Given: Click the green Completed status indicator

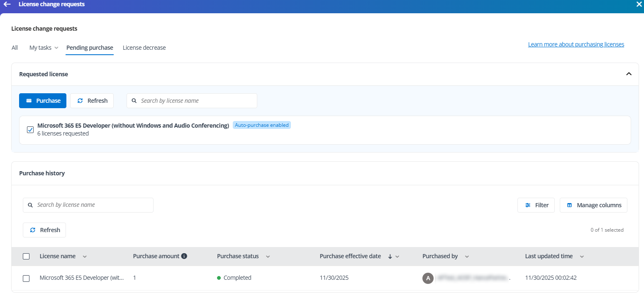Looking at the screenshot, I should pos(219,278).
